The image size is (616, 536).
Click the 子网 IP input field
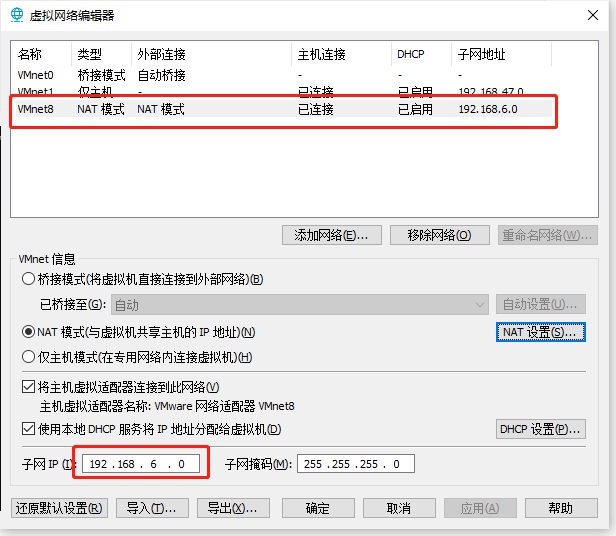[141, 464]
